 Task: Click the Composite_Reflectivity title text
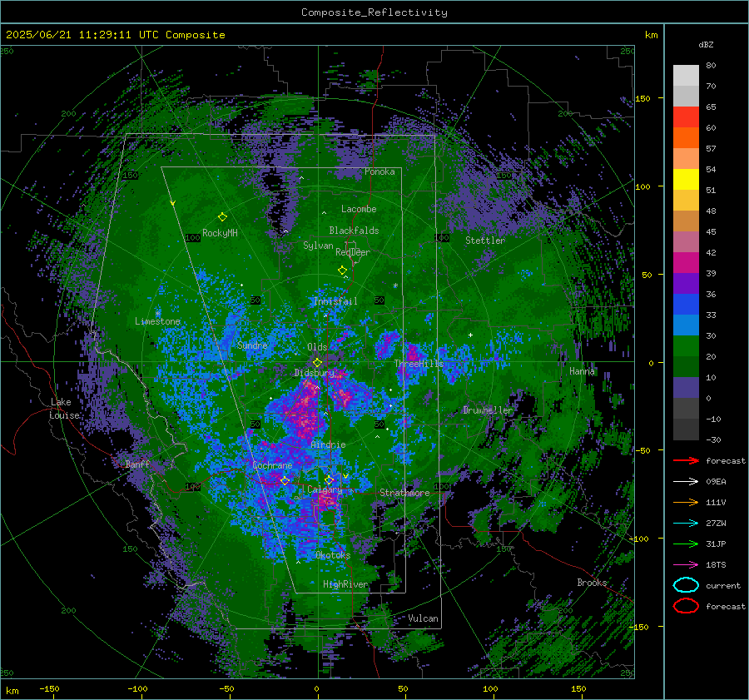point(374,12)
